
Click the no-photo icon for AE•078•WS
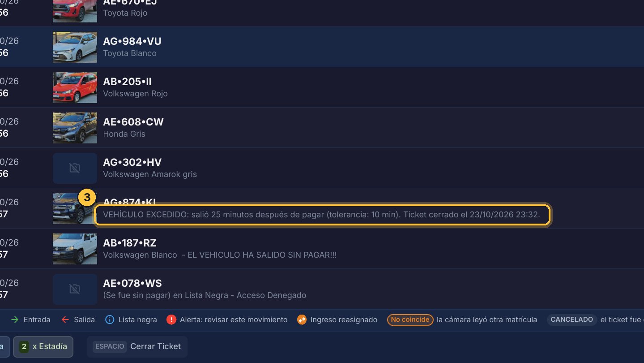75,289
